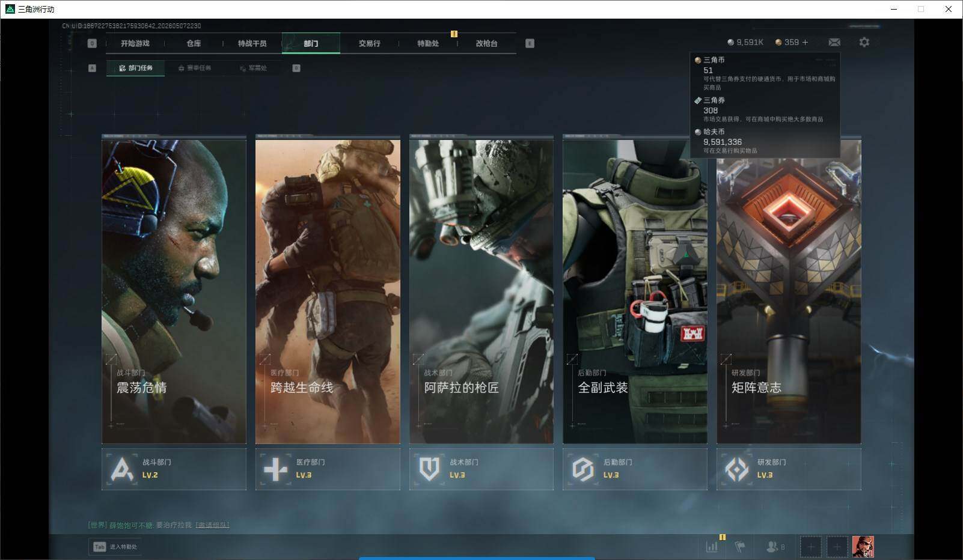Click the E next-tab key icon
Viewport: 963px width, 560px height.
click(x=530, y=43)
